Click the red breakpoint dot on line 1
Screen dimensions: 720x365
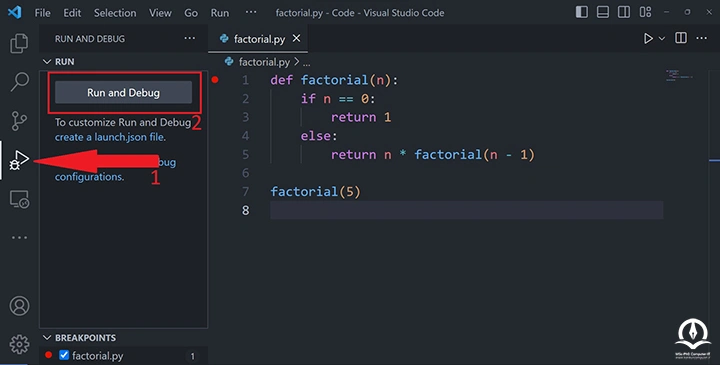coord(214,80)
